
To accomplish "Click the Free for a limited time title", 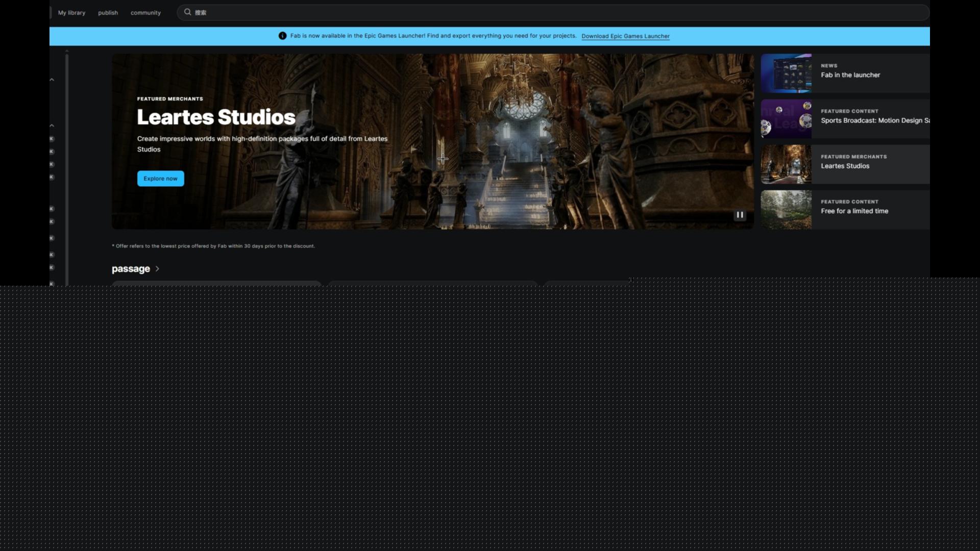I will click(x=854, y=211).
